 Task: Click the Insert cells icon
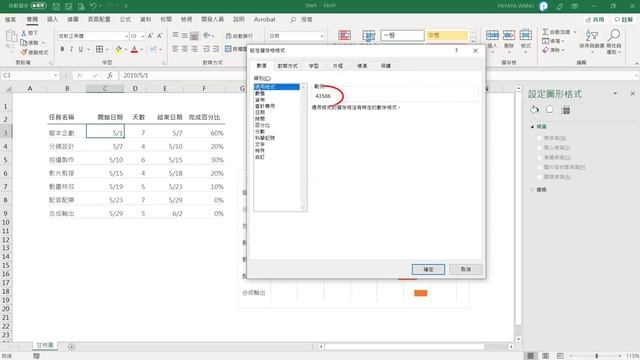[492, 36]
